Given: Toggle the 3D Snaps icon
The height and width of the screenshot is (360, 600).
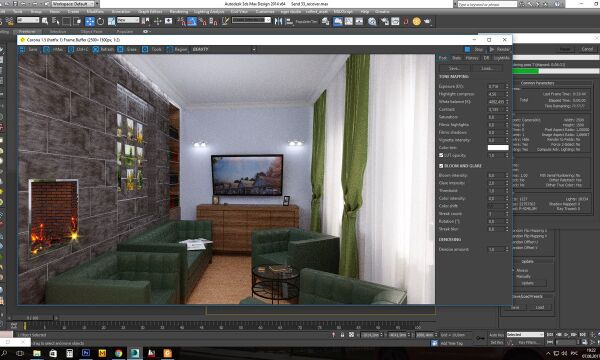Looking at the screenshot, I should click(181, 21).
